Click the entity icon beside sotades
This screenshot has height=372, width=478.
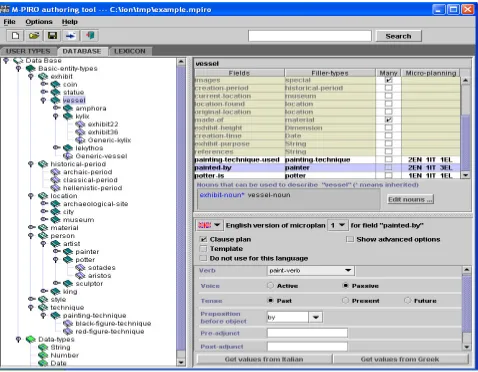pos(80,268)
